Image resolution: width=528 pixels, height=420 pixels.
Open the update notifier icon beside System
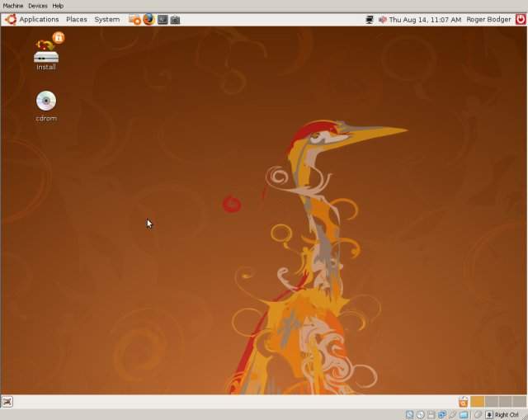pyautogui.click(x=134, y=19)
